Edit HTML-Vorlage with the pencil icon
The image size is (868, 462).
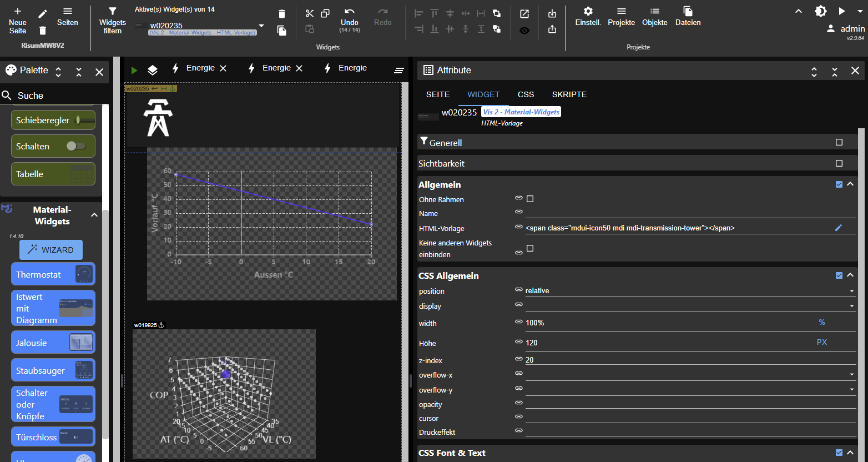[839, 228]
